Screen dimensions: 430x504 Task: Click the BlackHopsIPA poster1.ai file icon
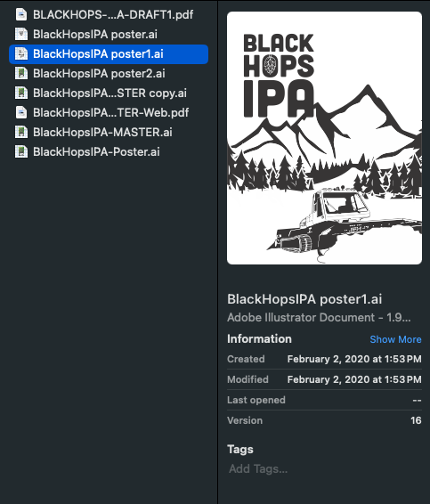tap(21, 54)
